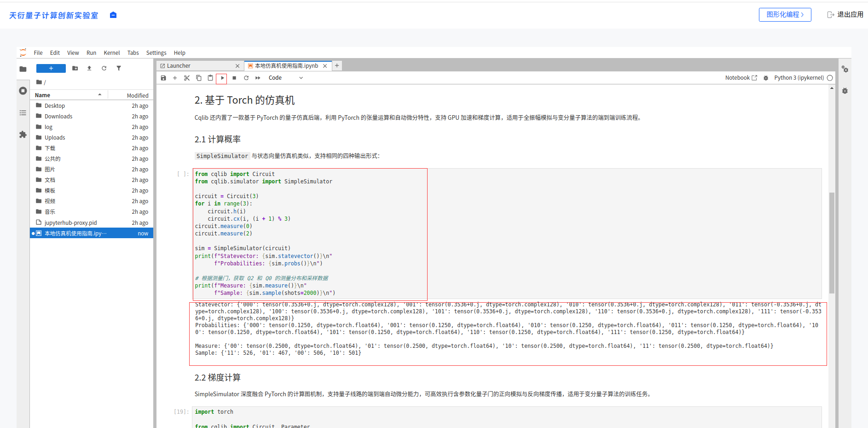The height and width of the screenshot is (428, 868).
Task: Select the log folder
Action: [92, 127]
